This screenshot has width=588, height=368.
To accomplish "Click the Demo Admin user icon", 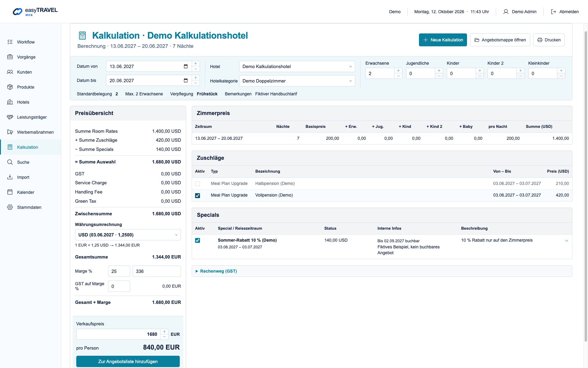I will click(x=506, y=12).
